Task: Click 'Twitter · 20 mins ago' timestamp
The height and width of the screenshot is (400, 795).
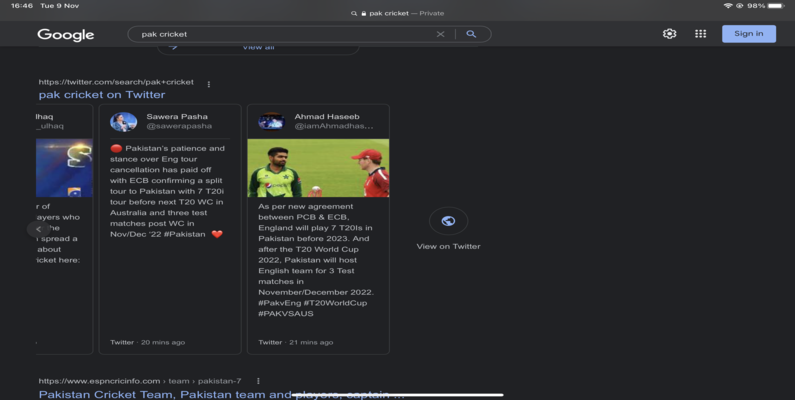Action: [148, 342]
